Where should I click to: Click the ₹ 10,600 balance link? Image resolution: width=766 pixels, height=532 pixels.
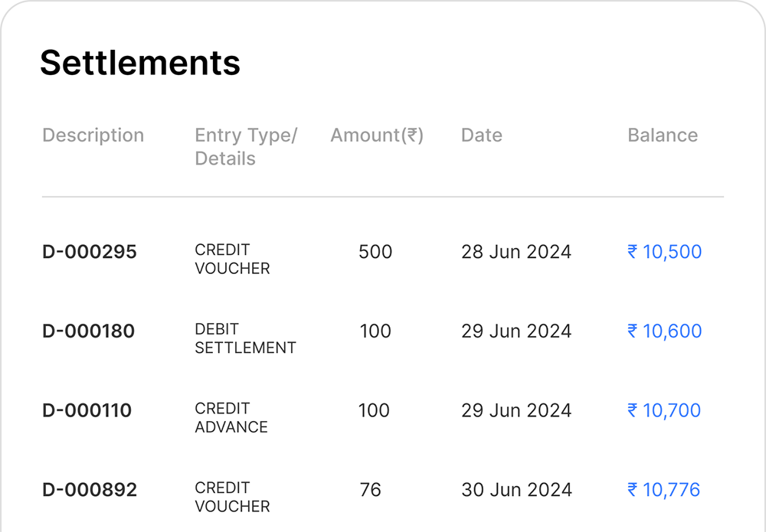click(664, 331)
